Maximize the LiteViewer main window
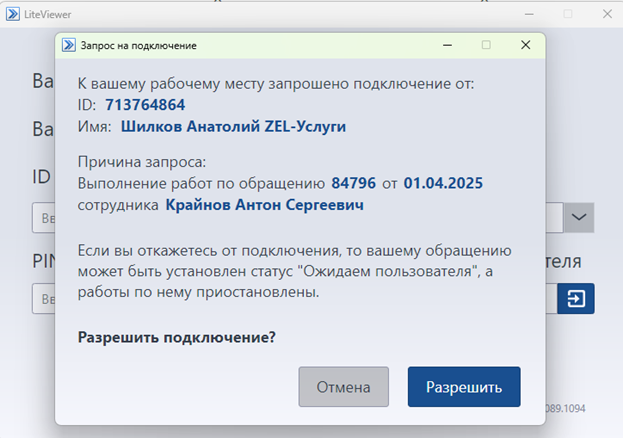 (x=568, y=14)
